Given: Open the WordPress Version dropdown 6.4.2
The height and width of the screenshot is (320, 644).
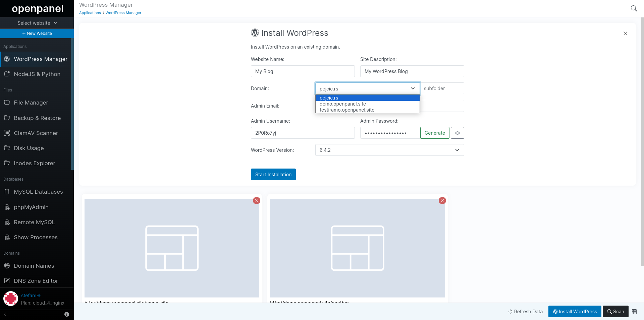Looking at the screenshot, I should coord(390,150).
